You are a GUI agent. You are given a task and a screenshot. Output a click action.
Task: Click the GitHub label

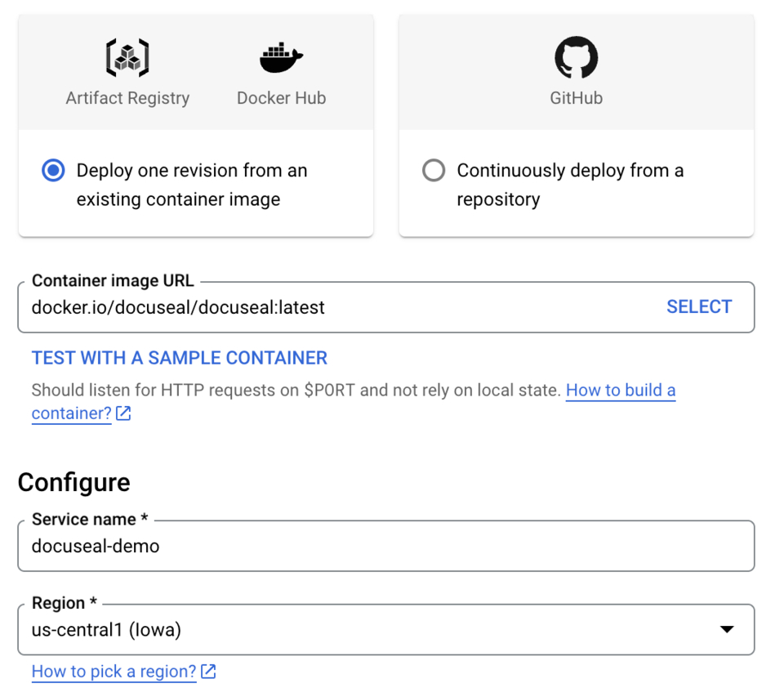[x=576, y=98]
